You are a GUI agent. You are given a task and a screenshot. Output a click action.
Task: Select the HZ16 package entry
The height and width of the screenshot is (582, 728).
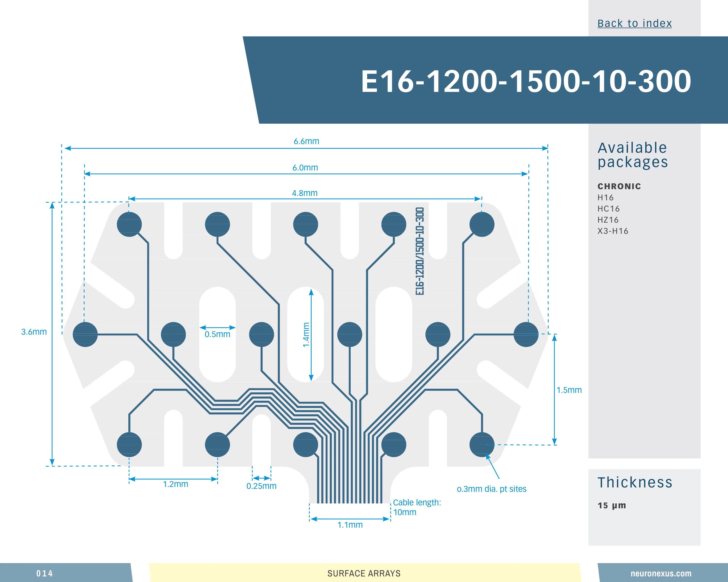pos(608,220)
